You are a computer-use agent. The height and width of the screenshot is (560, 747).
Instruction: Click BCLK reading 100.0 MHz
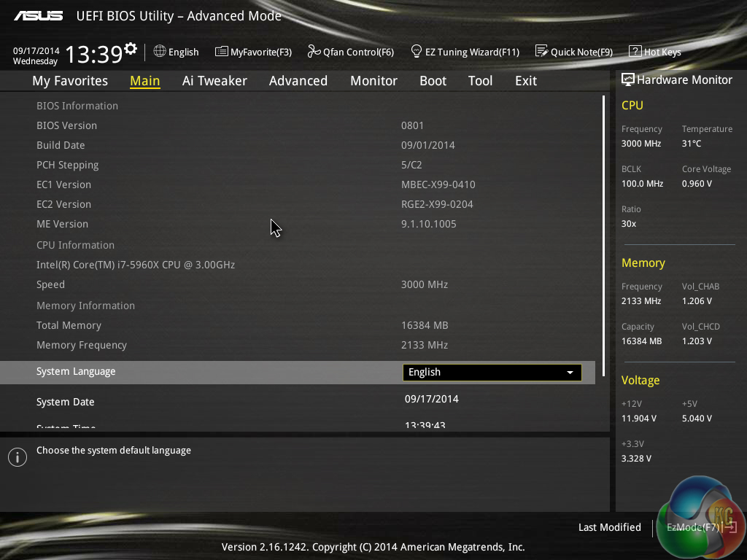pyautogui.click(x=642, y=184)
